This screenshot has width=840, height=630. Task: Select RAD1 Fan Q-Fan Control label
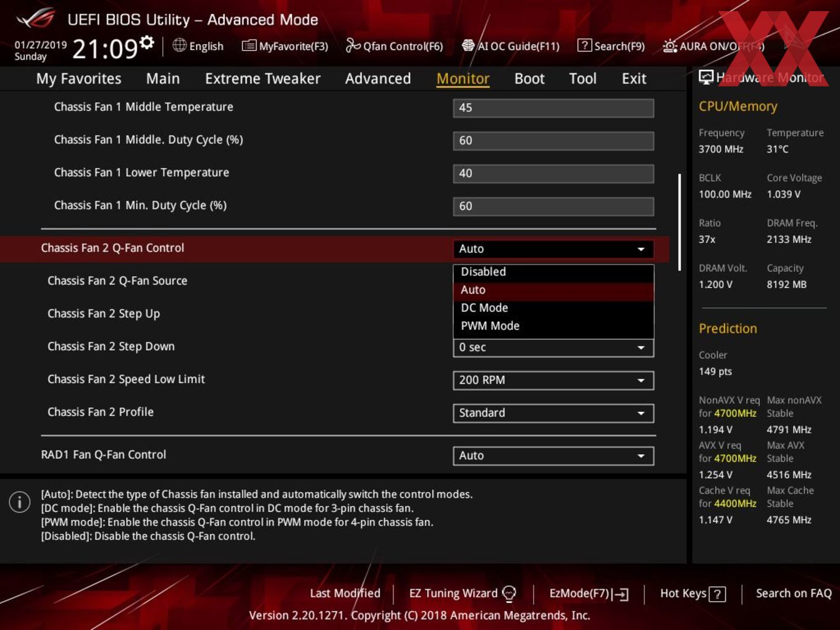[103, 455]
